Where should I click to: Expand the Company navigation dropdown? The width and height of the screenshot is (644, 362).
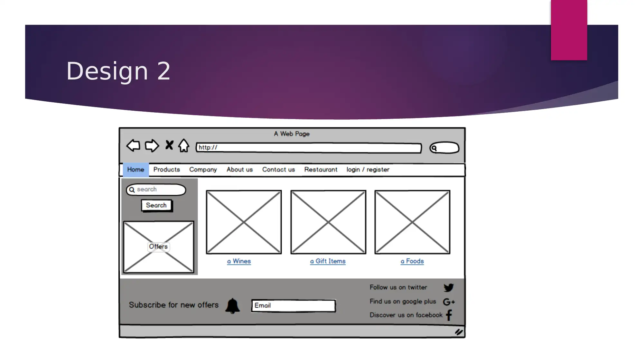click(203, 169)
